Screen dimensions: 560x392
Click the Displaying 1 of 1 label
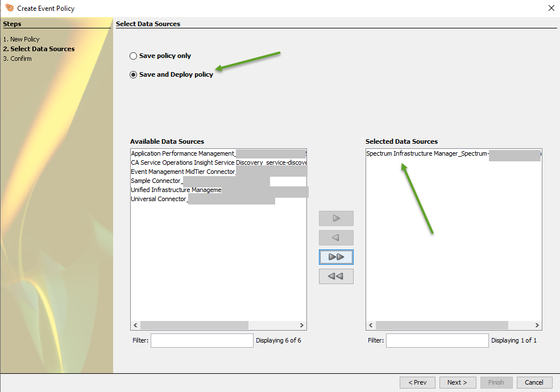tap(513, 341)
